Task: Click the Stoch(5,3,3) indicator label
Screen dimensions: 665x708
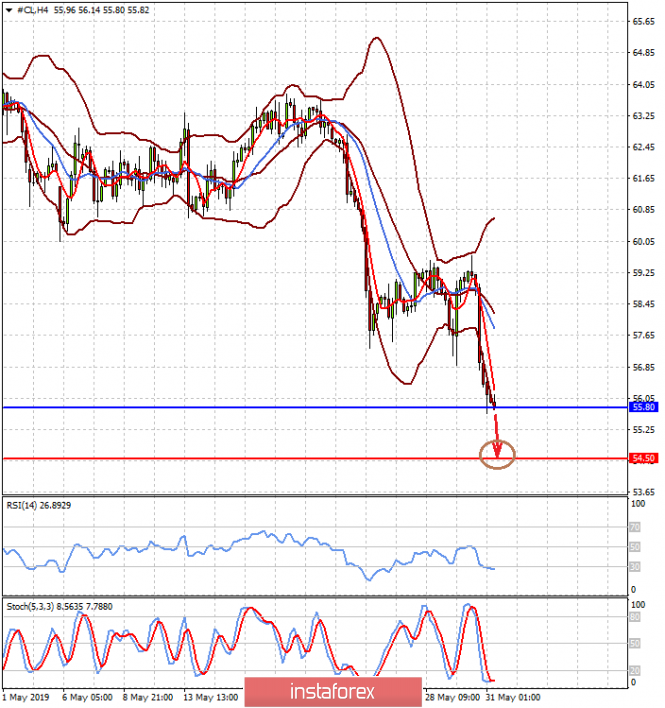Action: tap(60, 606)
